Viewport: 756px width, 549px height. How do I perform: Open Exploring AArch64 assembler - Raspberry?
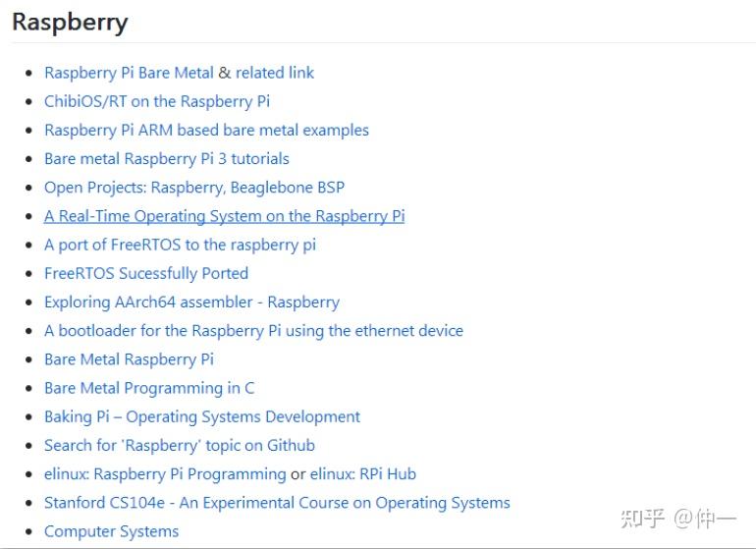click(x=191, y=302)
